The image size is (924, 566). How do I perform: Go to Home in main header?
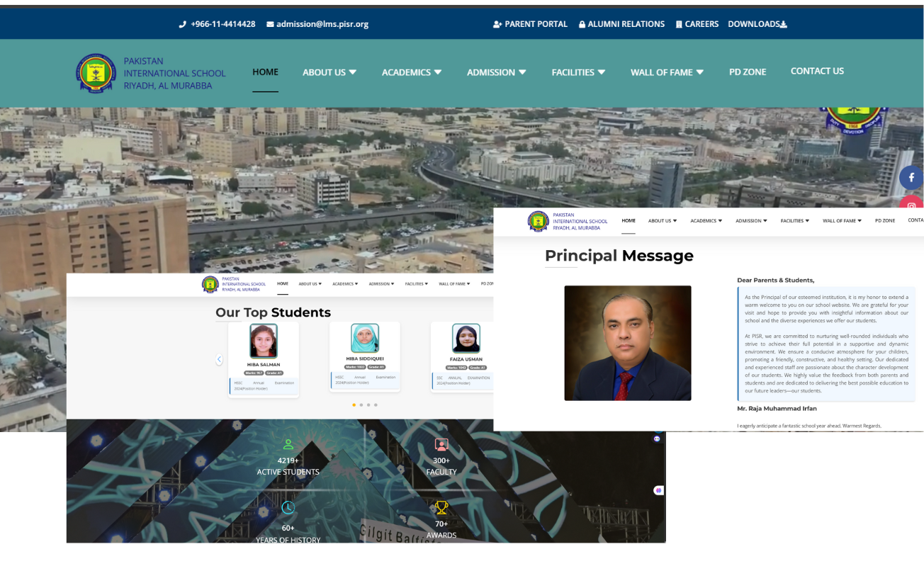click(x=266, y=72)
